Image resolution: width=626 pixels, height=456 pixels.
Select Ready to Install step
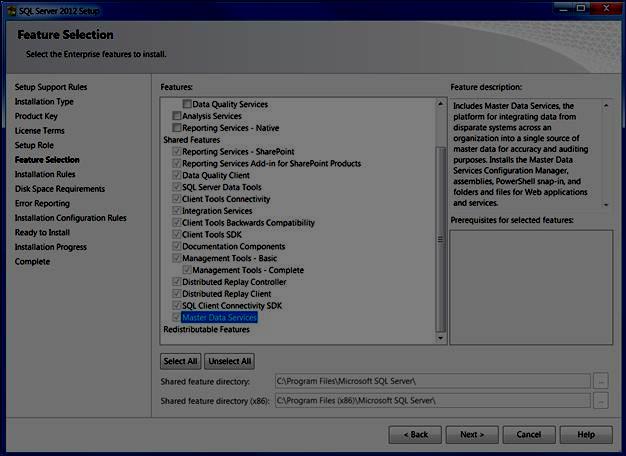pyautogui.click(x=42, y=232)
